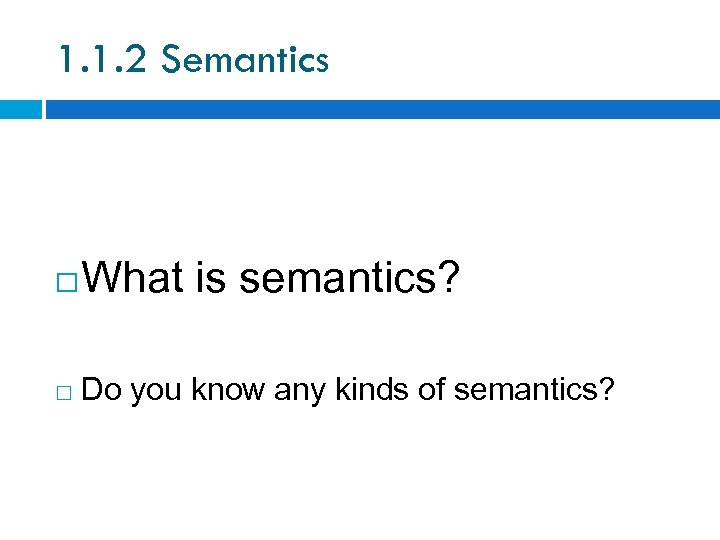Click the long blue horizontal divider bar
Viewport: 720px width, 540px height.
[x=382, y=109]
